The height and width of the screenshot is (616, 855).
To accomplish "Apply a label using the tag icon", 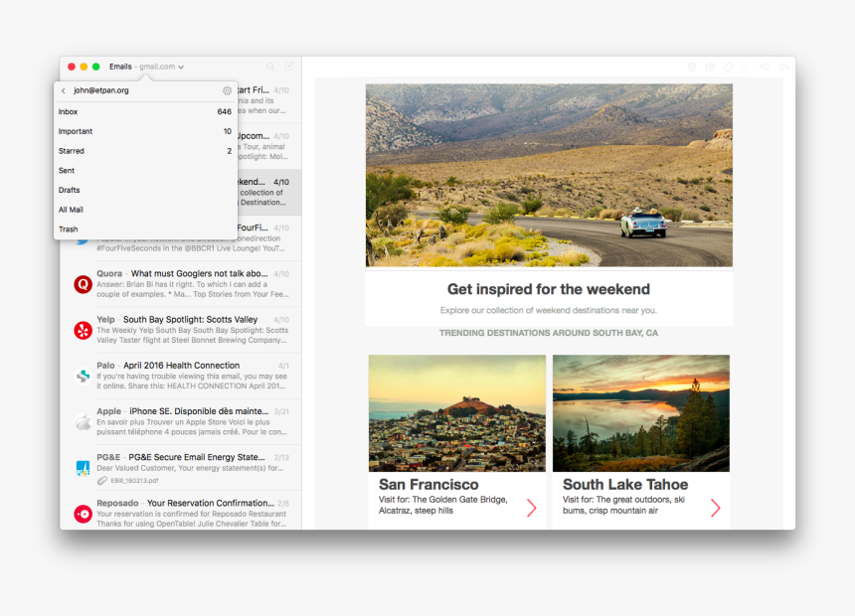I will (728, 67).
